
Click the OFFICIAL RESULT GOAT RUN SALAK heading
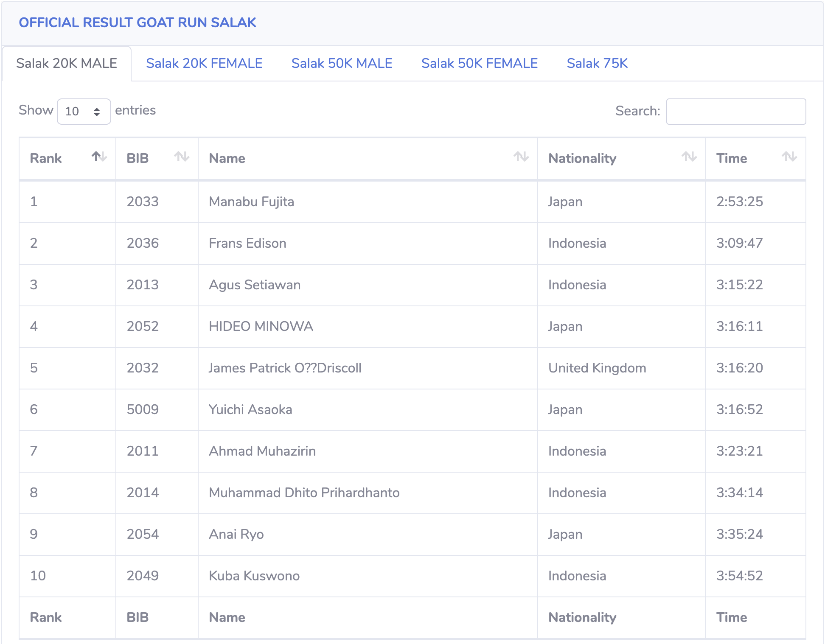coord(137,22)
